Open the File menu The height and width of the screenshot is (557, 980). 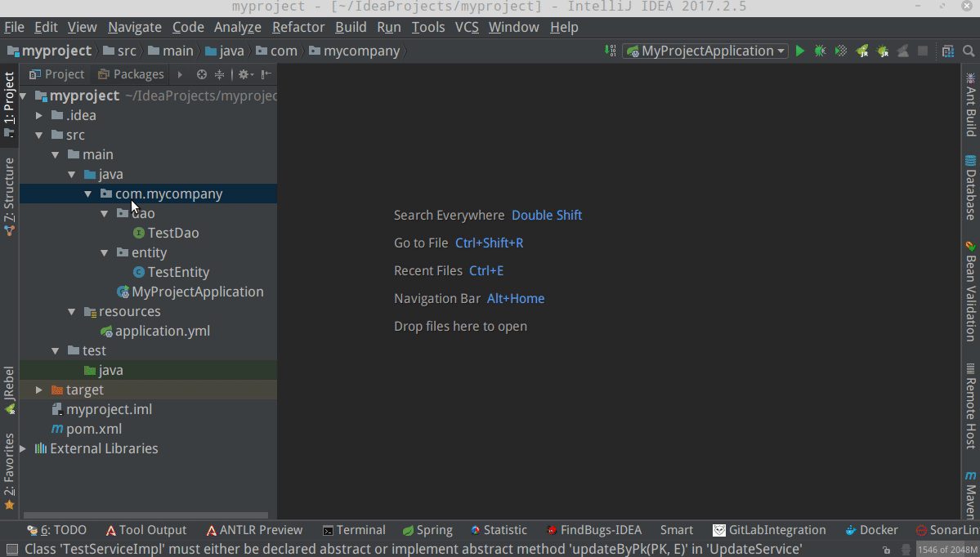click(14, 28)
